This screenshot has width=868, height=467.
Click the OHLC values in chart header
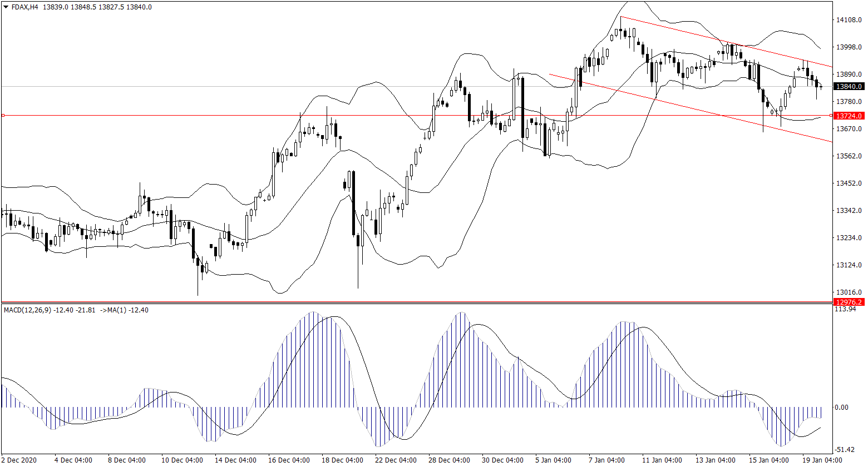pyautogui.click(x=98, y=7)
